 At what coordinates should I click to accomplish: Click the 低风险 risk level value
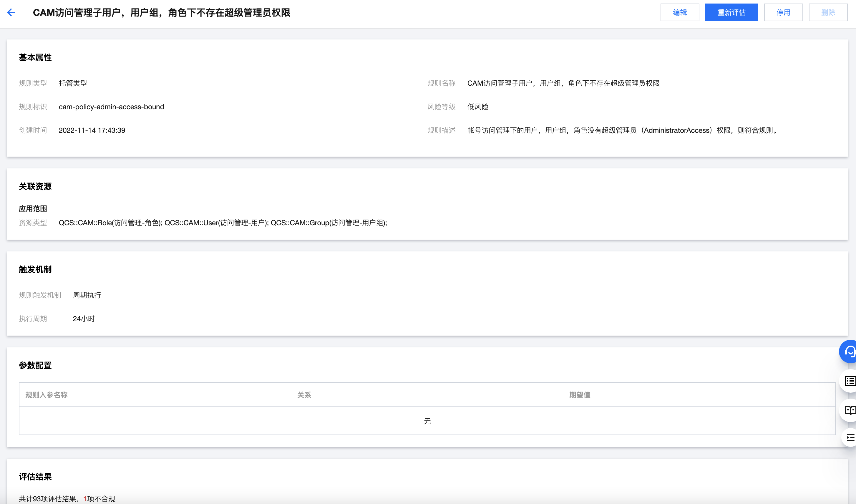click(477, 107)
